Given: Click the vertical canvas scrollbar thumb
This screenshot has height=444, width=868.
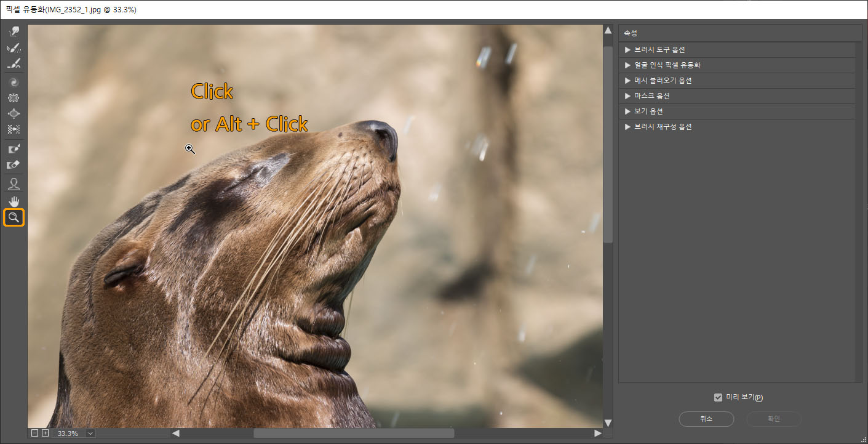Looking at the screenshot, I should pos(608,145).
